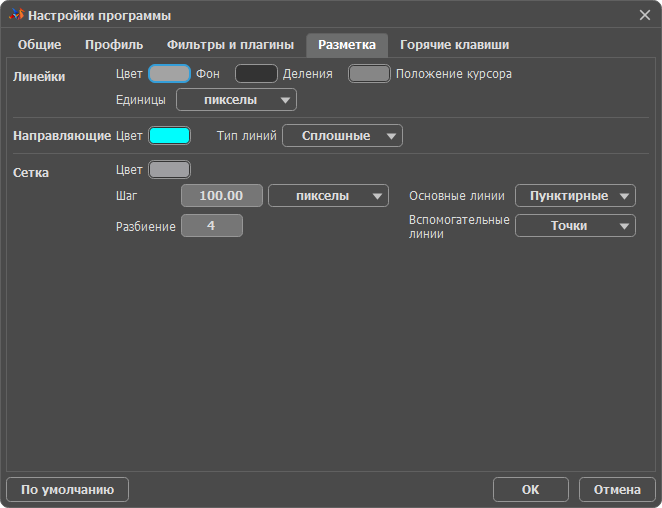662x508 pixels.
Task: Click the Разбиение label
Action: coord(146,227)
